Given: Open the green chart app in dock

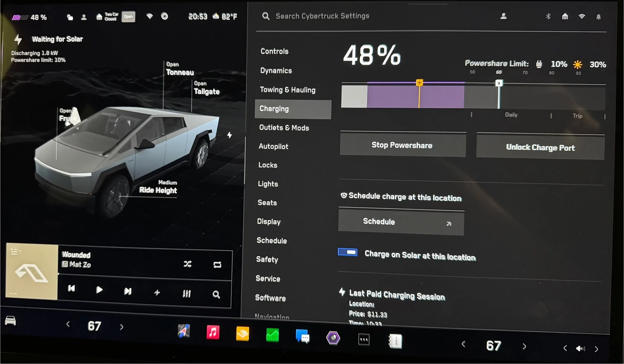Looking at the screenshot, I should coord(272,335).
